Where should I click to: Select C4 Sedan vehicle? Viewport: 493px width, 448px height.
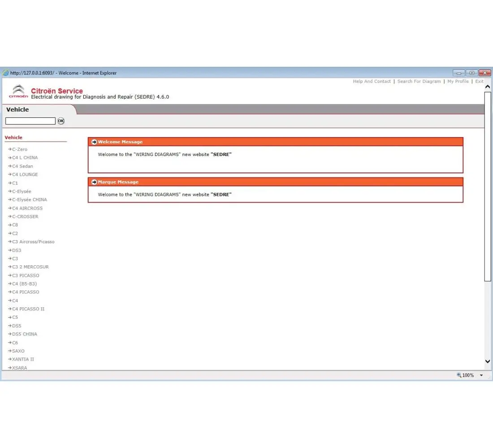(x=22, y=166)
